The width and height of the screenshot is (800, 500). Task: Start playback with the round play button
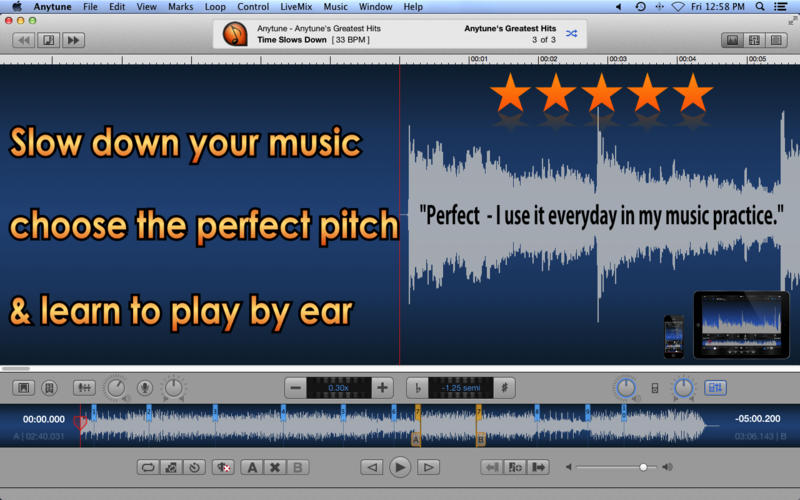tap(400, 467)
